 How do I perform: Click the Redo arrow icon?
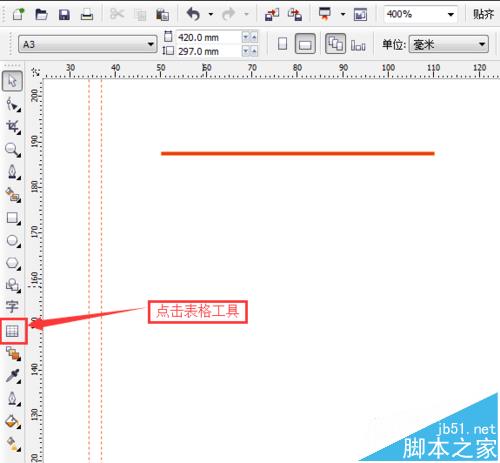pos(229,14)
